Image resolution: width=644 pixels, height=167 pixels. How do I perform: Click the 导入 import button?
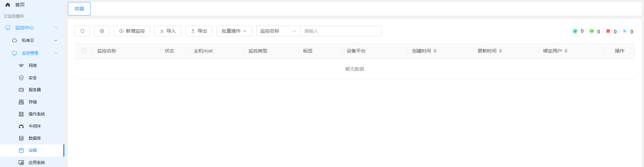pos(168,31)
